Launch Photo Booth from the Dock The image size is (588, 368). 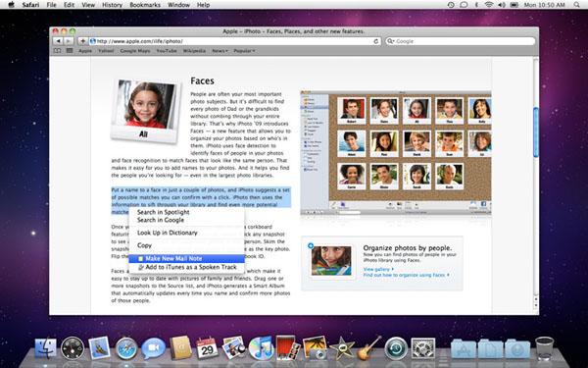tap(287, 347)
